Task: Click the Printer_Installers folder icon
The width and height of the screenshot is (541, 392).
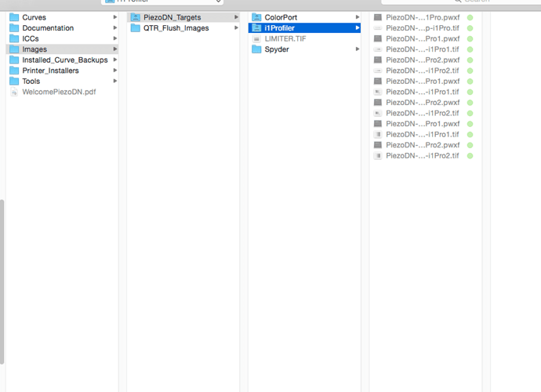Action: click(x=14, y=71)
